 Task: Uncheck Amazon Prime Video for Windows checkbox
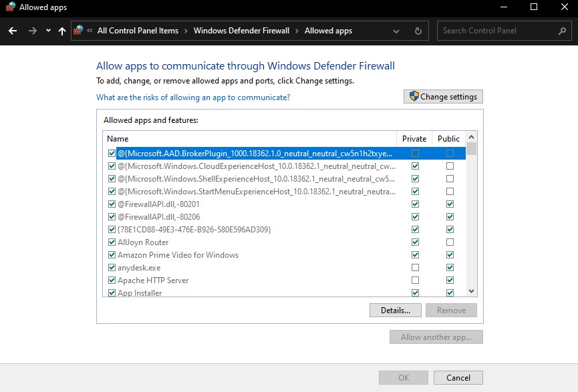[x=112, y=255]
